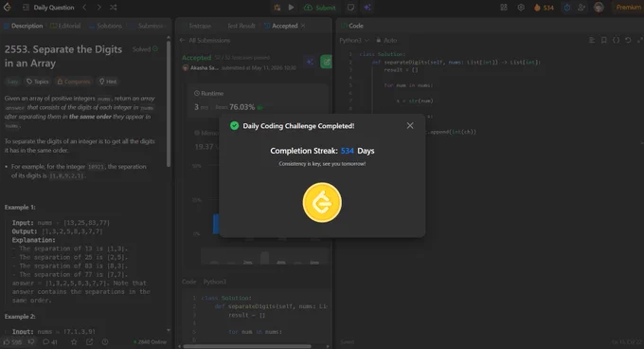
Task: Click the Premium button
Action: point(628,8)
